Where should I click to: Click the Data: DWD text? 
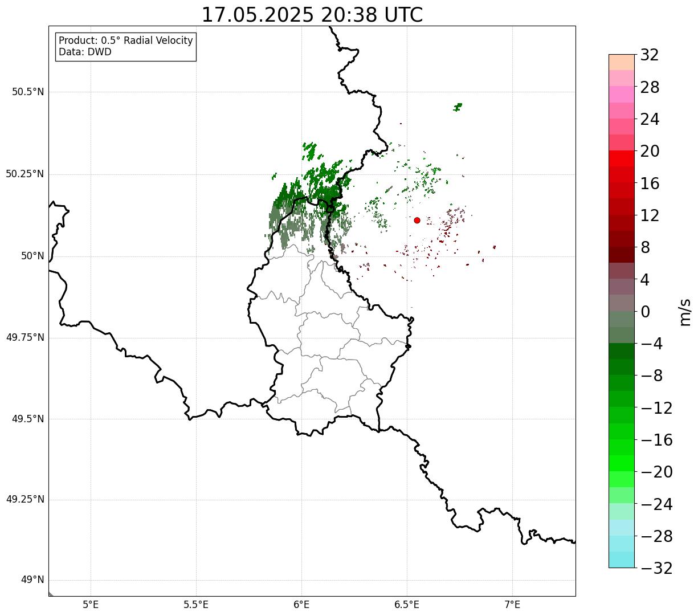pyautogui.click(x=85, y=52)
